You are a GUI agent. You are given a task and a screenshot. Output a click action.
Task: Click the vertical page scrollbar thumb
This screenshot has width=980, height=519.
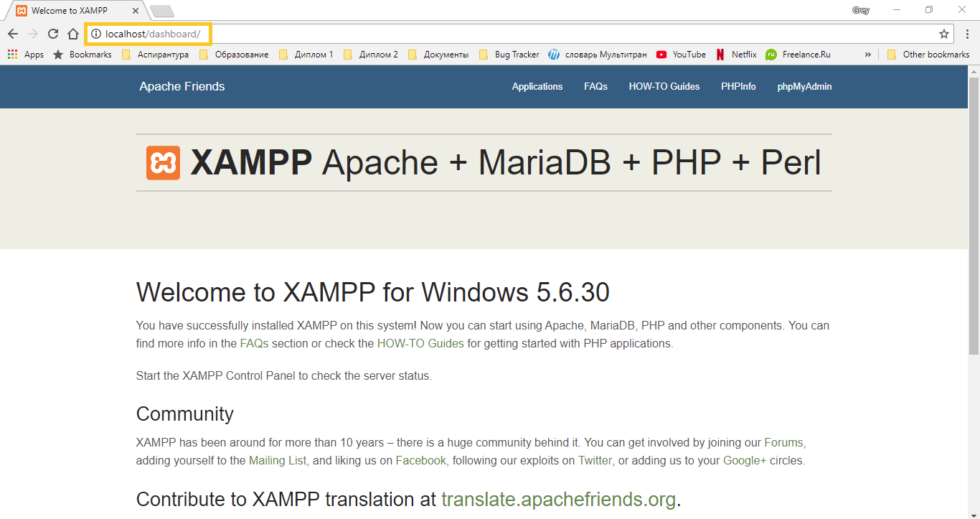974,215
